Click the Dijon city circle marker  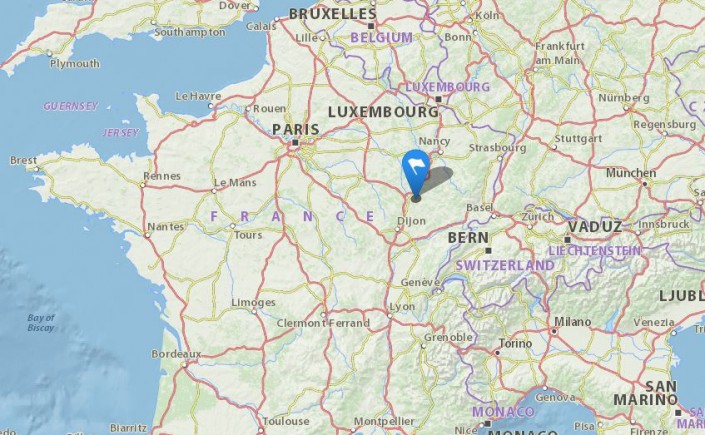397,229
